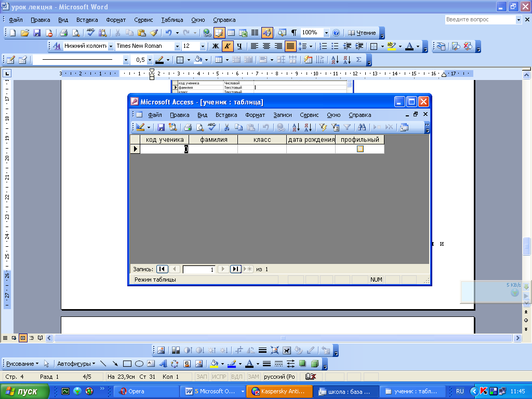
Task: Open a file with the Open folder icon
Action: pyautogui.click(x=25, y=33)
